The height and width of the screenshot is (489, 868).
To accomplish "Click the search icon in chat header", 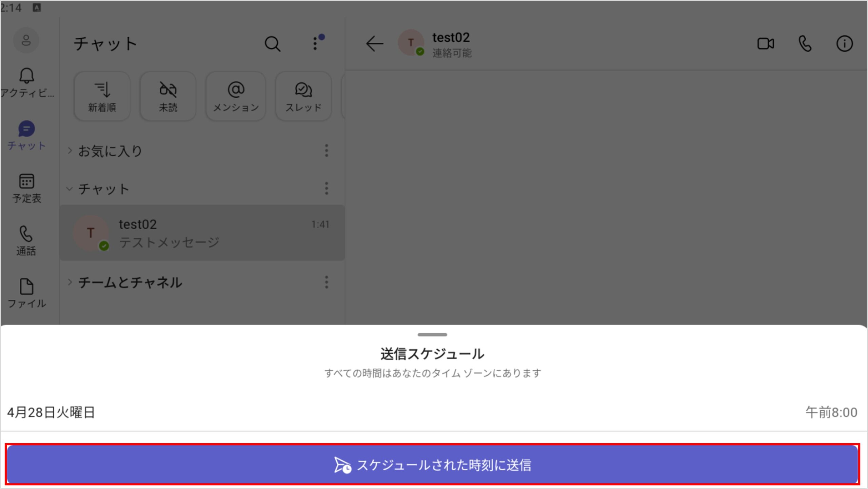I will tap(272, 44).
